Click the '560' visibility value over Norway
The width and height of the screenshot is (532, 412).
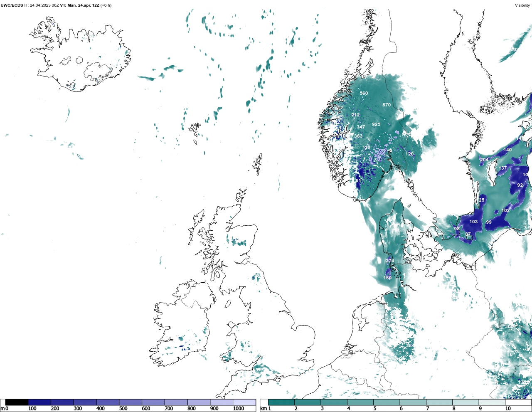(364, 93)
